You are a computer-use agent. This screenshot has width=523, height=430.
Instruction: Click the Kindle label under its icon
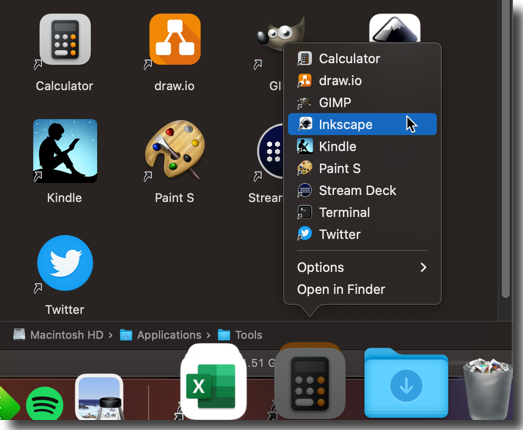pyautogui.click(x=64, y=198)
